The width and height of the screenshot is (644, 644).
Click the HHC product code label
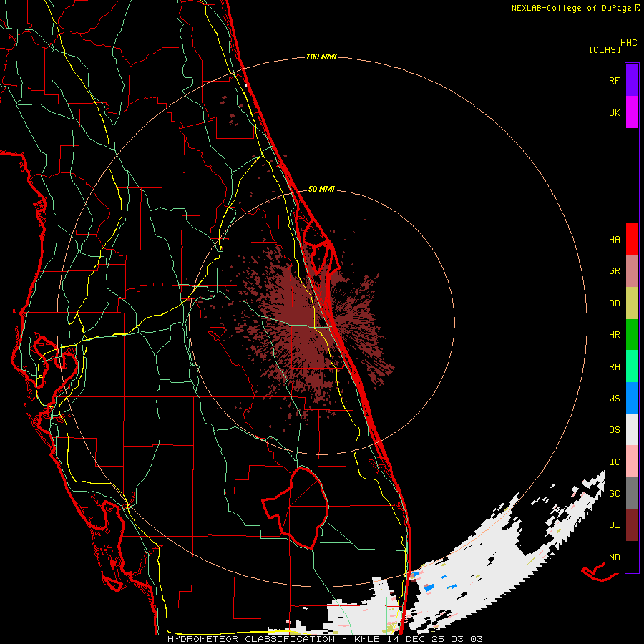[x=628, y=43]
